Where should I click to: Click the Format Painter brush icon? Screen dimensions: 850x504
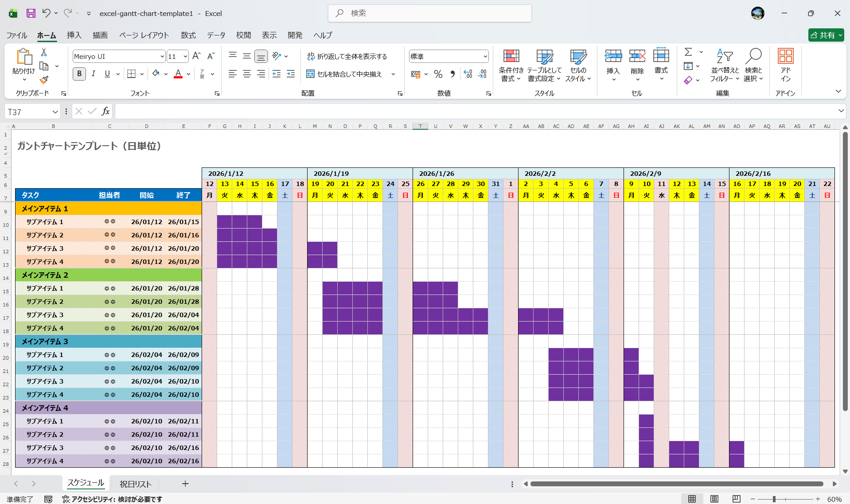[x=44, y=80]
